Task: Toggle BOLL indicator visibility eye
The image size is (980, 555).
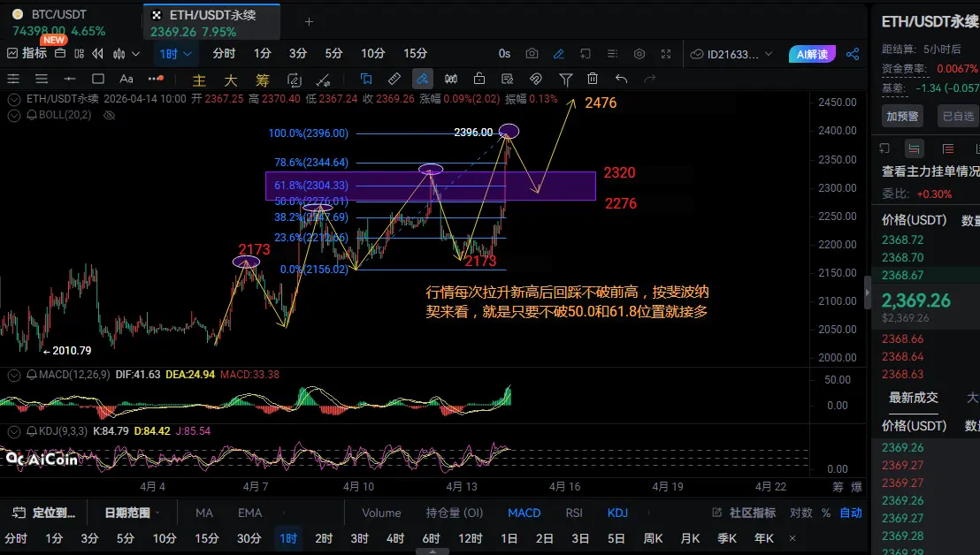Action: pyautogui.click(x=110, y=115)
